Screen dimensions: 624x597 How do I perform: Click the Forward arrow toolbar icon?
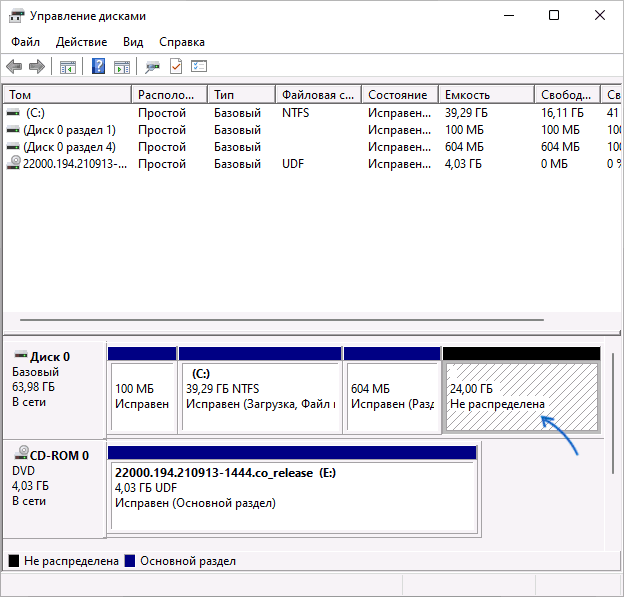coord(37,67)
